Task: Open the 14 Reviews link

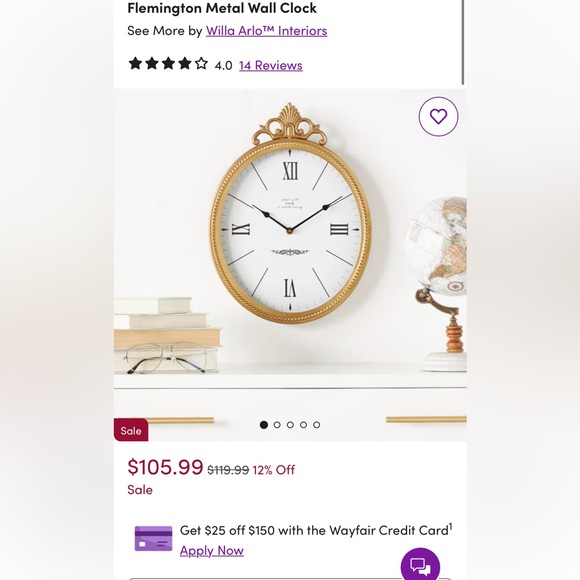Action: pyautogui.click(x=271, y=65)
